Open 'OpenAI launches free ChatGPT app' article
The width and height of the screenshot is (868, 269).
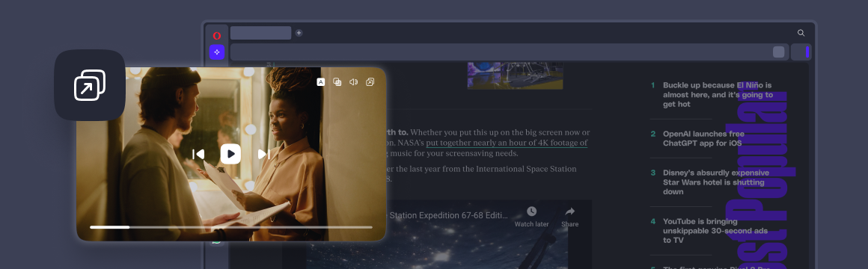[703, 139]
